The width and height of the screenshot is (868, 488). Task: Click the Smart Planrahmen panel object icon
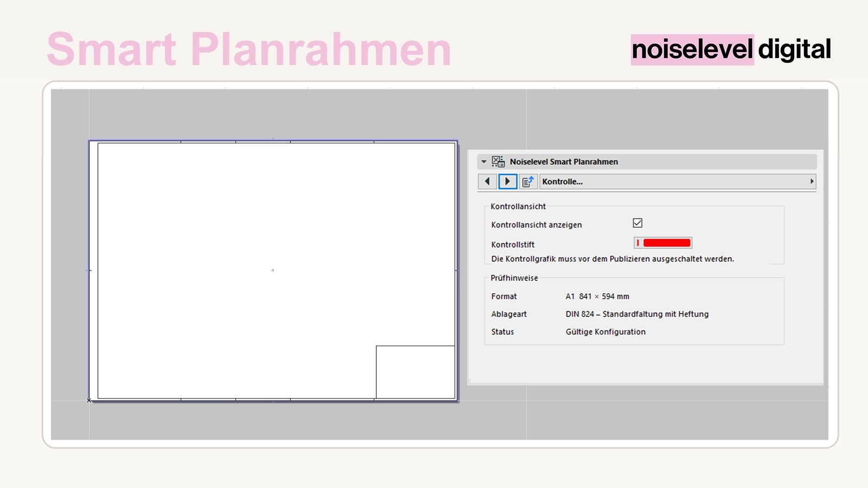tap(498, 162)
